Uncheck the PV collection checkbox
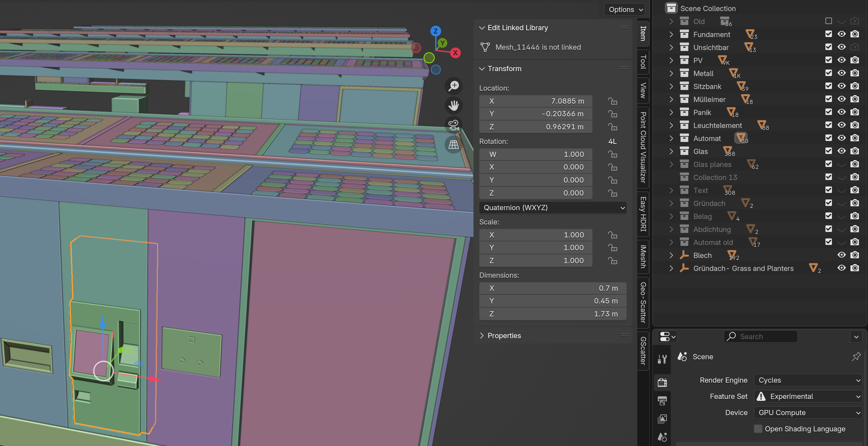 click(829, 60)
